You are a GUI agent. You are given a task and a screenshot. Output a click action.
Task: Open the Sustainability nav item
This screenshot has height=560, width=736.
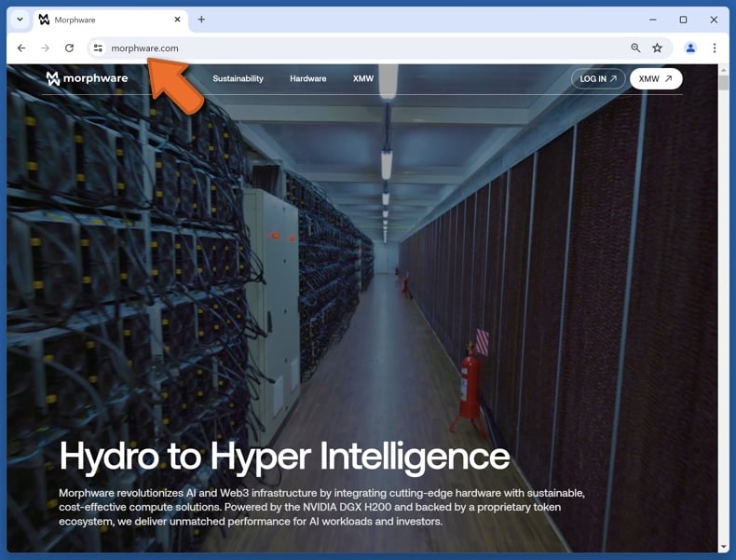[x=238, y=79]
